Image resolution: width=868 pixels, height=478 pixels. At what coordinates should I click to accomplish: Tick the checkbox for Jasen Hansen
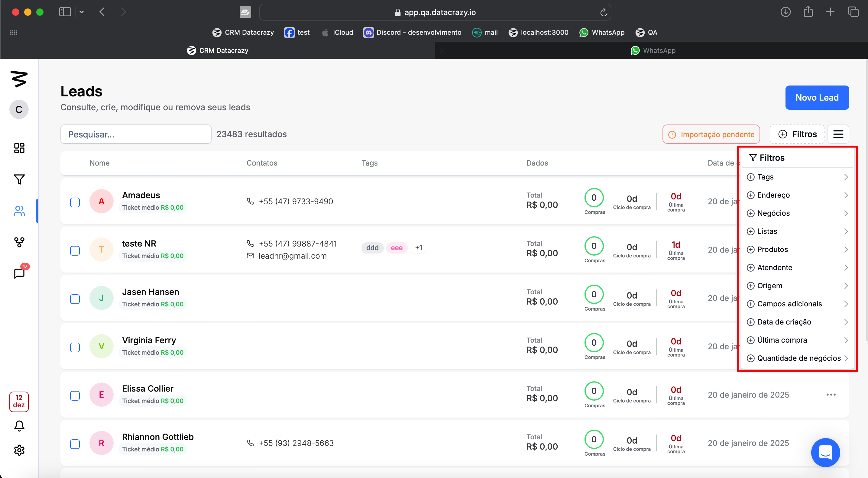(75, 299)
